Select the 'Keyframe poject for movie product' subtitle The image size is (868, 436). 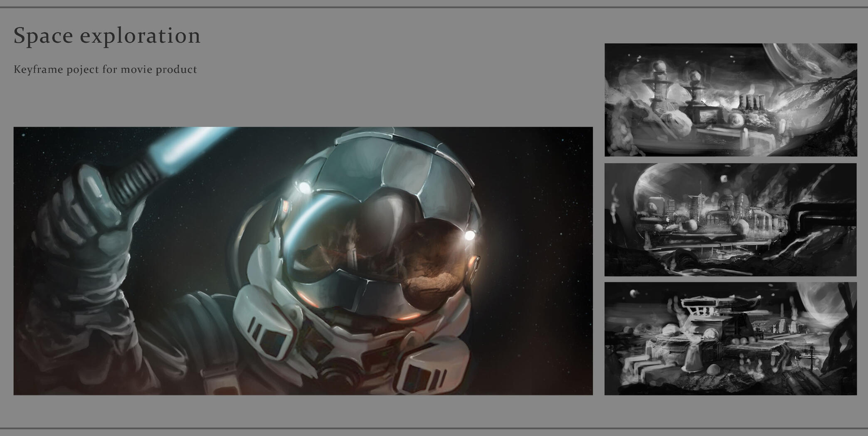[x=105, y=69]
